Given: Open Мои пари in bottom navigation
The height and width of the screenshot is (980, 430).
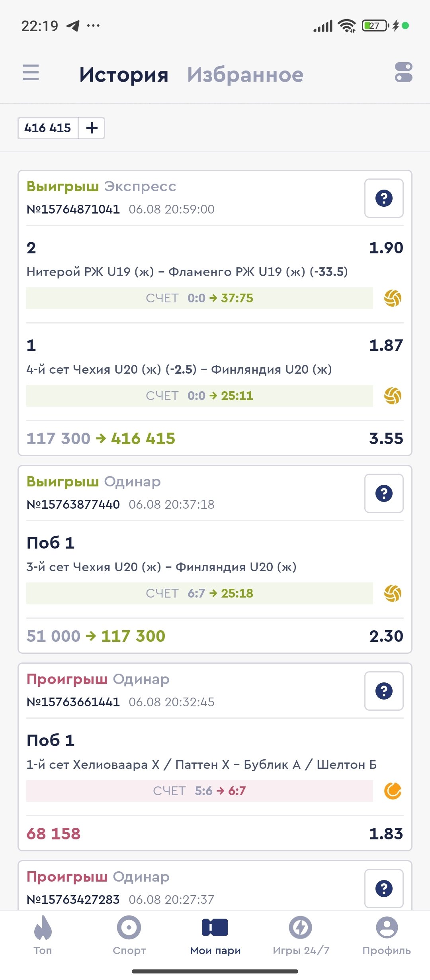Looking at the screenshot, I should 215,935.
